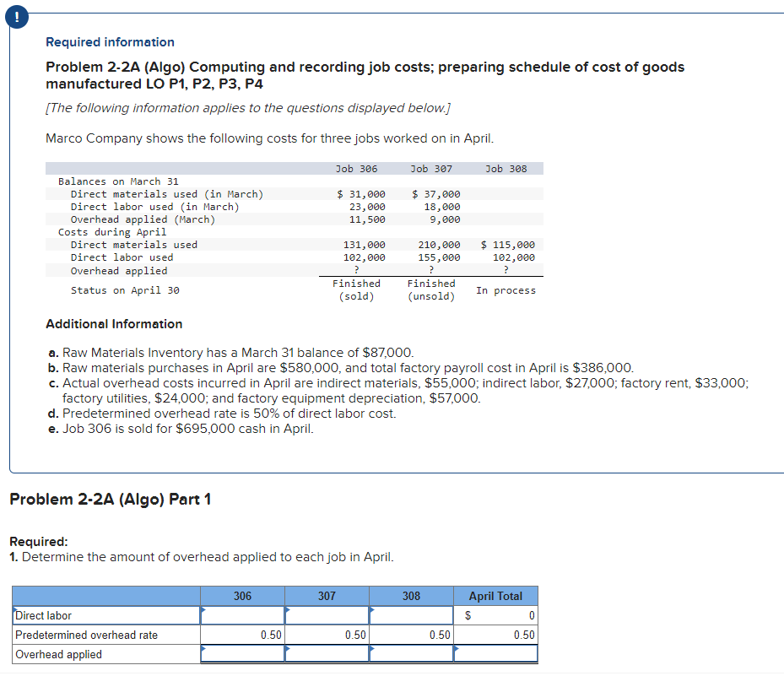This screenshot has width=784, height=676.
Task: Click the blue corner marker in Overhead applied 306 cell
Action: 203,650
